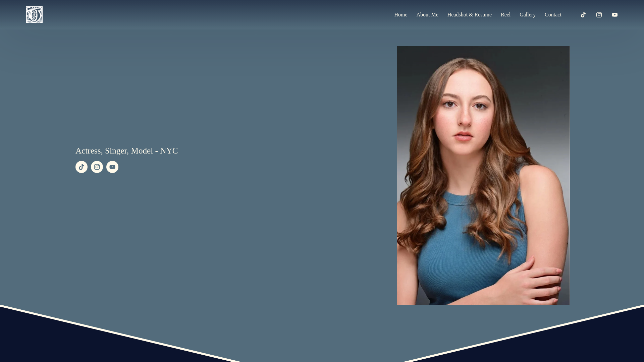Viewport: 644px width, 362px height.
Task: Open About Me page
Action: pyautogui.click(x=427, y=15)
